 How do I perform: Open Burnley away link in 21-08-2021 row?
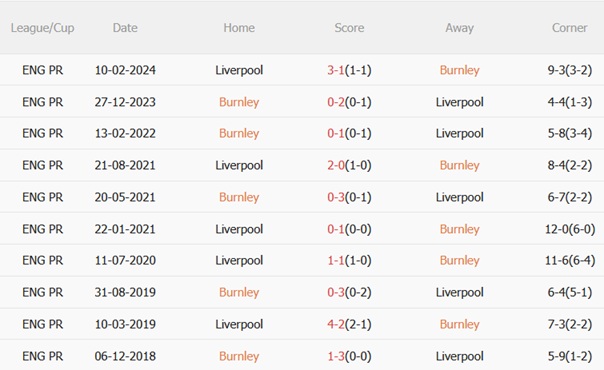point(460,165)
